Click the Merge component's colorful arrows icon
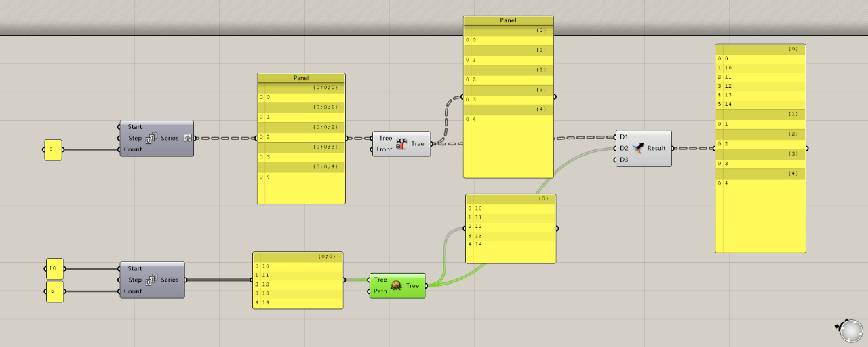The image size is (868, 347). coord(637,148)
